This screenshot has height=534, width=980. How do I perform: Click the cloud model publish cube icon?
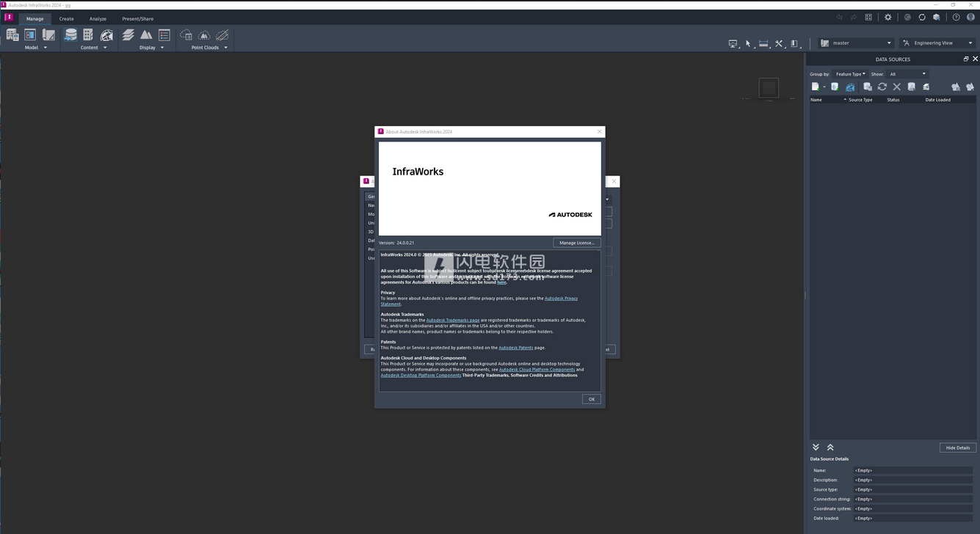coord(937,18)
